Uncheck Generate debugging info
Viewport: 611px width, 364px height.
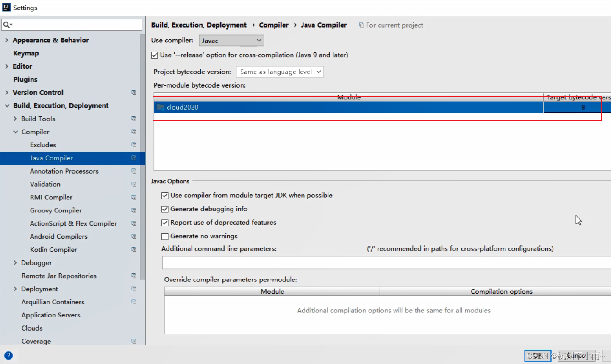[x=165, y=209]
